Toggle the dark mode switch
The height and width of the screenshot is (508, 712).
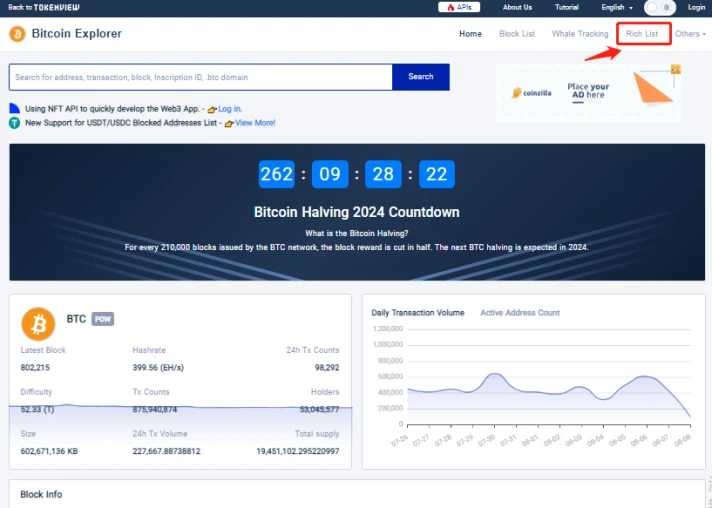coord(660,7)
